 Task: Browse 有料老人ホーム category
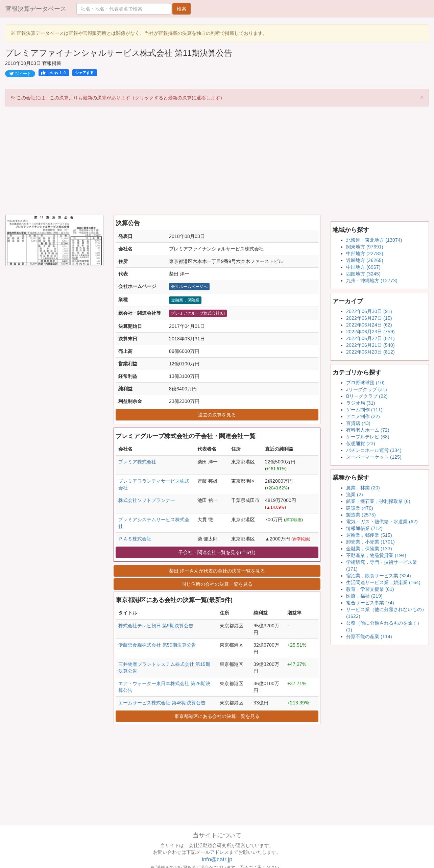[368, 430]
